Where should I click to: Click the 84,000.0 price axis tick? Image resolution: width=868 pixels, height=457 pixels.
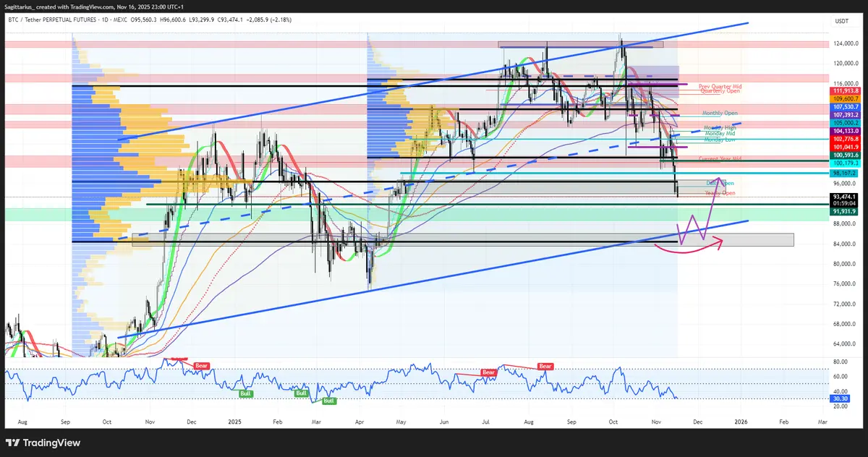846,244
